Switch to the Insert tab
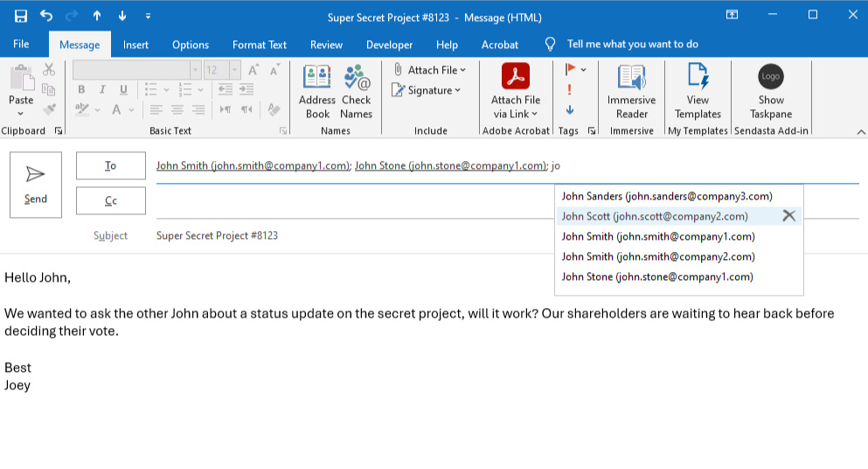868x469 pixels. (x=135, y=45)
